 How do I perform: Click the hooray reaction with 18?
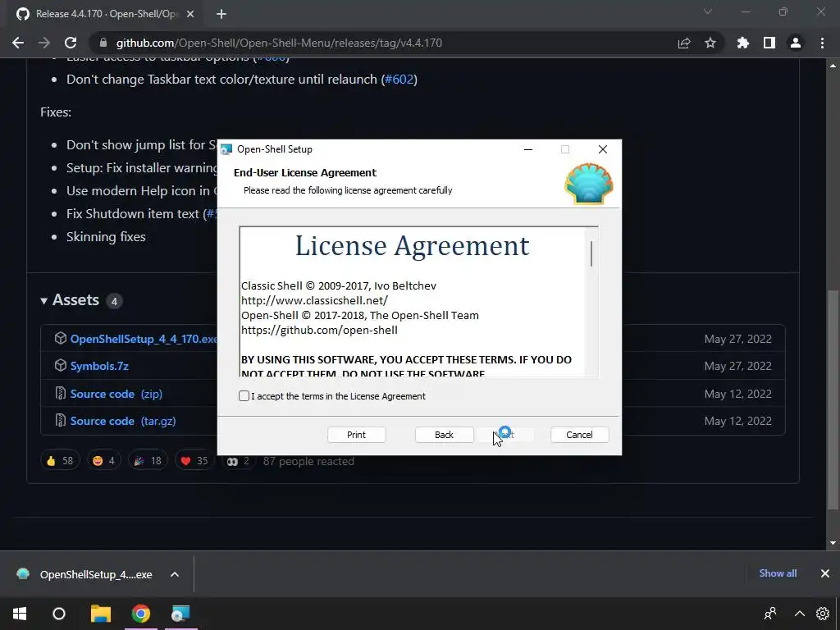coord(148,461)
